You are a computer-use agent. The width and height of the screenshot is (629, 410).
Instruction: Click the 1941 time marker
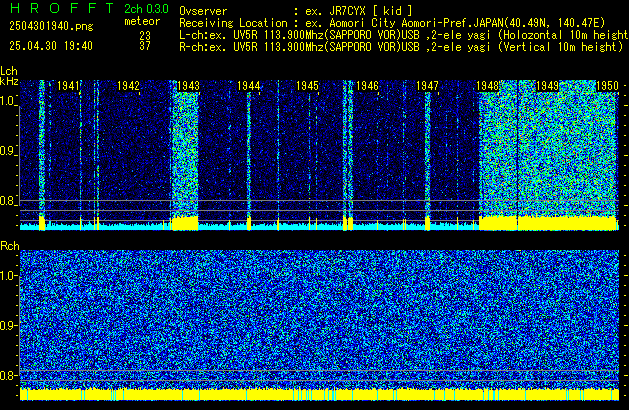click(68, 86)
